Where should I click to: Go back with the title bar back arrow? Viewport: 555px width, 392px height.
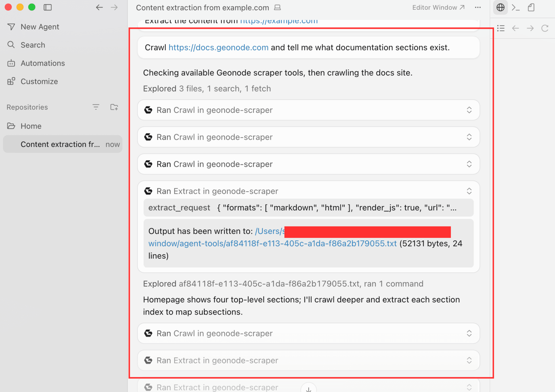coord(99,7)
